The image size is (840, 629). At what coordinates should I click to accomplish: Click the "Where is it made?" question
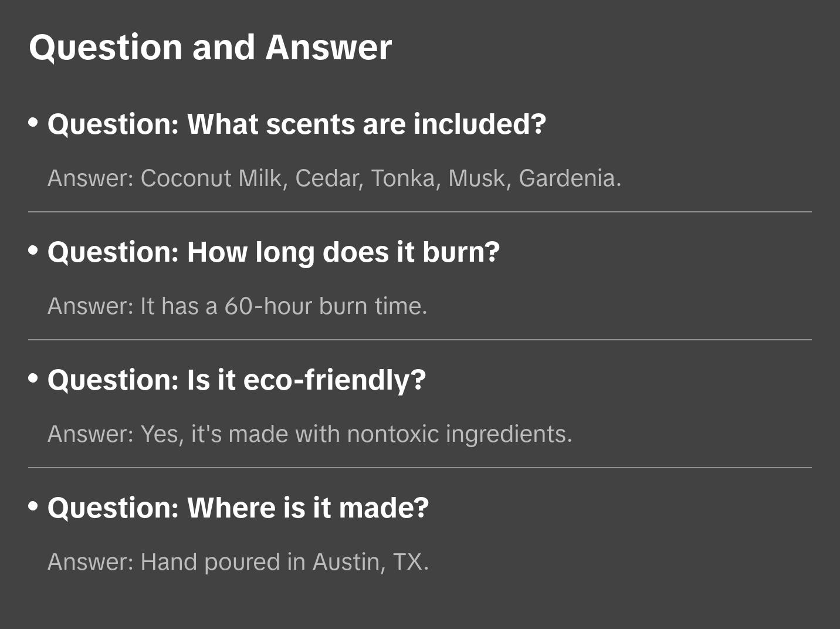point(238,508)
